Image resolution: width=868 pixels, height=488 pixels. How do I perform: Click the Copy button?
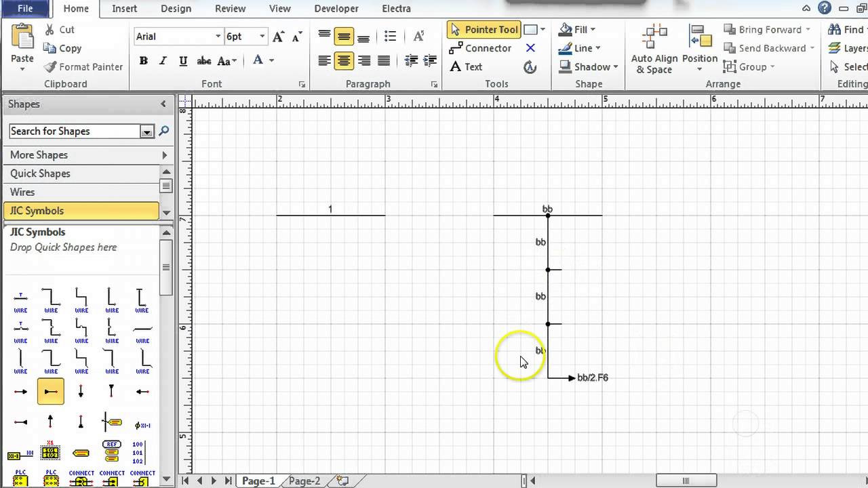click(x=62, y=48)
